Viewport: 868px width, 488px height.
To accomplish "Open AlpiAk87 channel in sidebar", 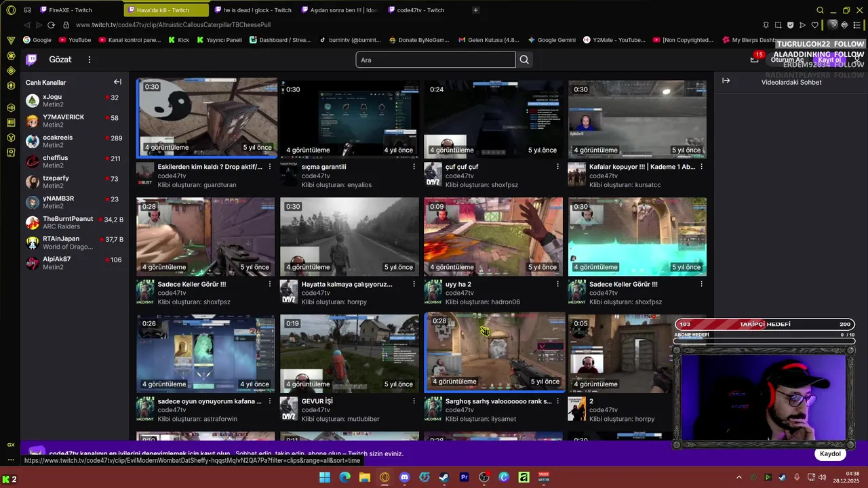I will pos(75,263).
